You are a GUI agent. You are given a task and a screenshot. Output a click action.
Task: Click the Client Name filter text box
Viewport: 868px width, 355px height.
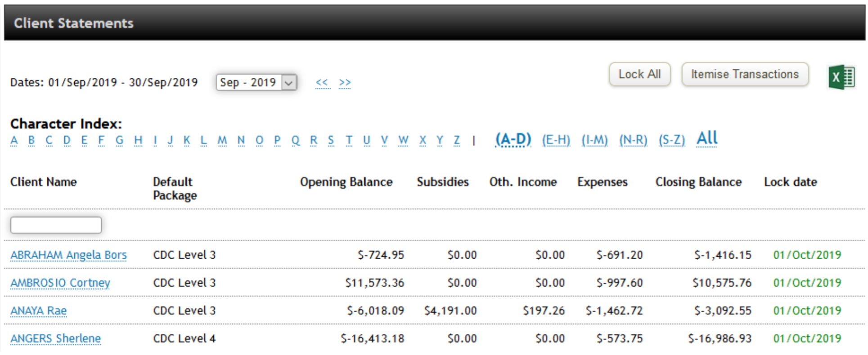[x=56, y=225]
